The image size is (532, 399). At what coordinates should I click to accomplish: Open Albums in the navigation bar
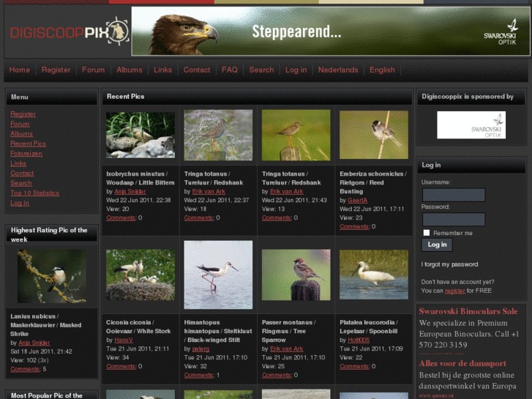[130, 70]
